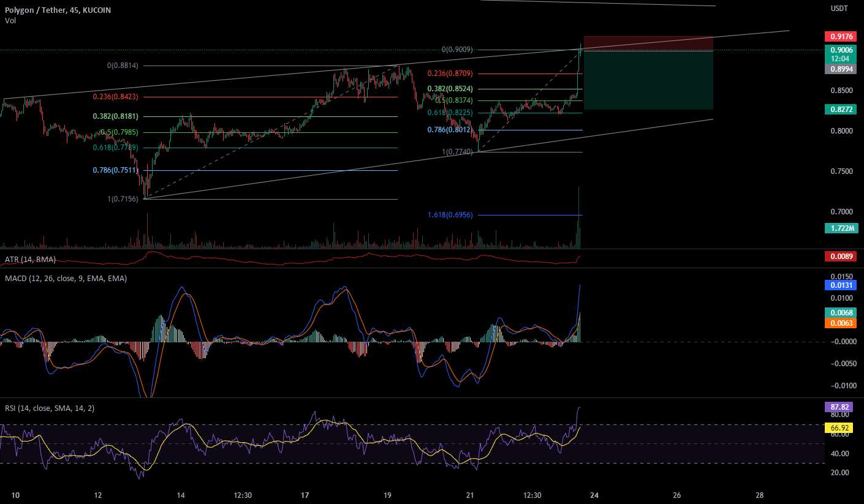The height and width of the screenshot is (504, 864).
Task: Click the green 0.9006 current price tag
Action: pos(841,50)
